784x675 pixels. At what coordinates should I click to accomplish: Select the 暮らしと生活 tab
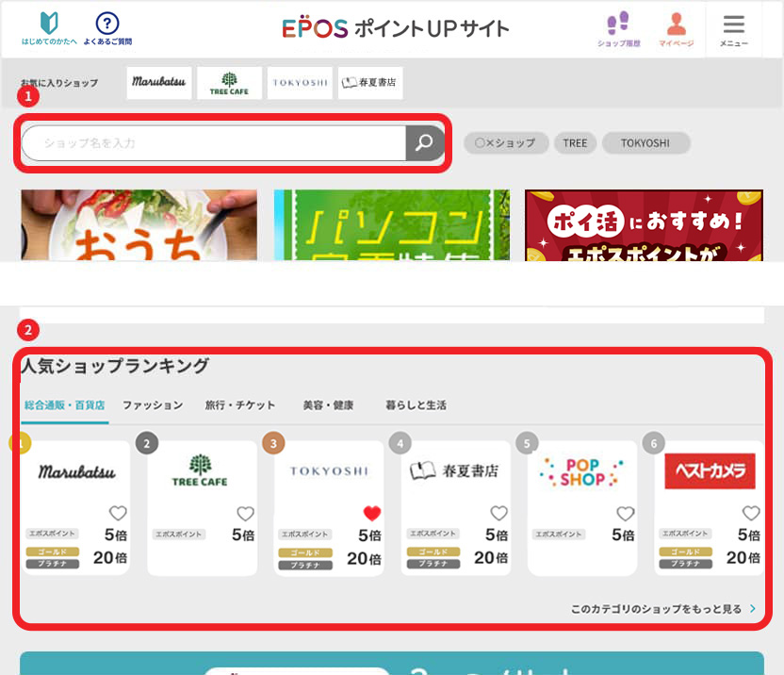tap(416, 405)
